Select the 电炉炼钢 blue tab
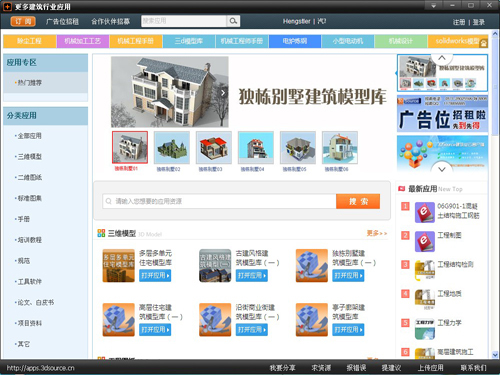The height and width of the screenshot is (375, 500). pyautogui.click(x=295, y=41)
